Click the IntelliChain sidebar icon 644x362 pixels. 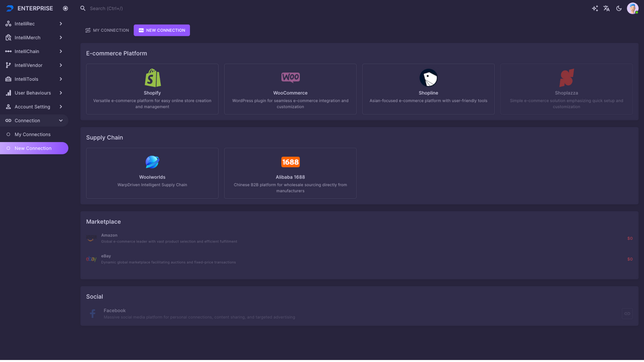[8, 51]
